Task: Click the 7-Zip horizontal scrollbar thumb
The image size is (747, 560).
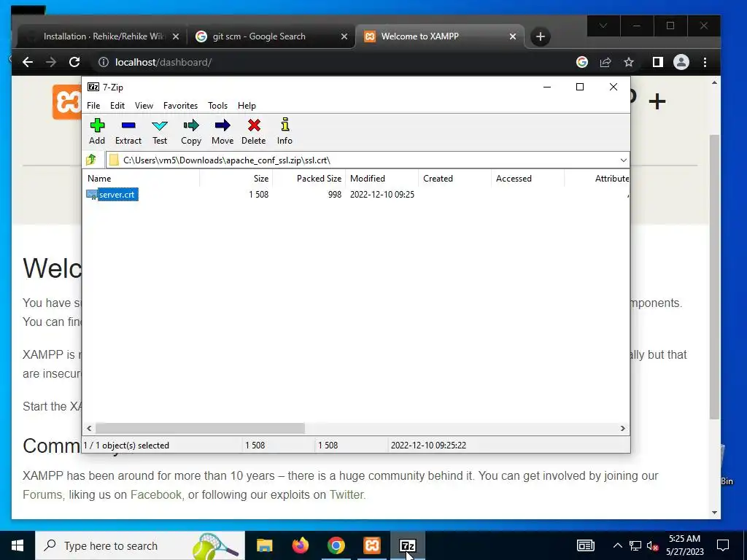Action: point(200,429)
